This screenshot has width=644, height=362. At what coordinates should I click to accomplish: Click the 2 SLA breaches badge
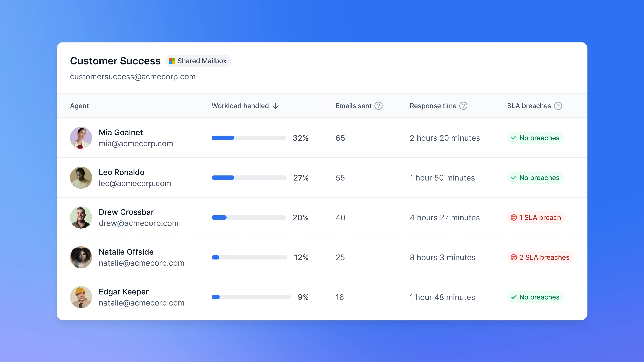[540, 257]
